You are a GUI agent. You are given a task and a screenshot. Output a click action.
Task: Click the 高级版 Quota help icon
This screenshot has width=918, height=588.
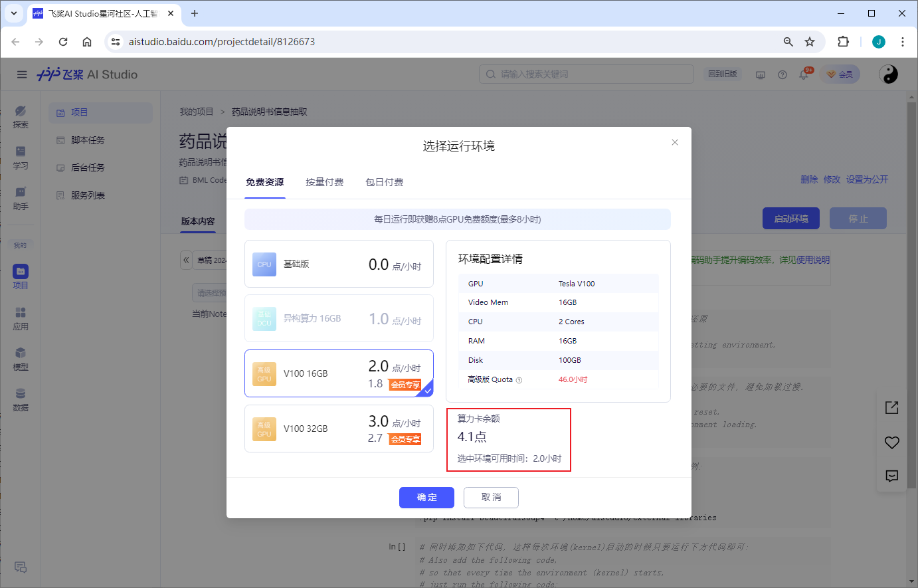[519, 380]
